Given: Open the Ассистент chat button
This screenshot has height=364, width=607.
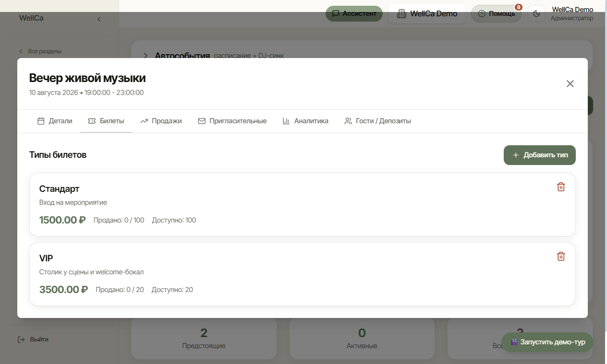Looking at the screenshot, I should (x=354, y=13).
